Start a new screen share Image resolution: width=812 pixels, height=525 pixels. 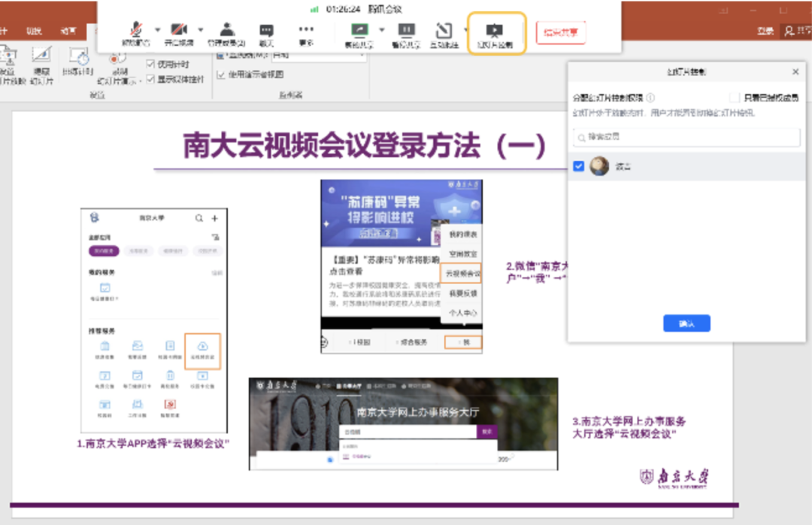point(359,30)
